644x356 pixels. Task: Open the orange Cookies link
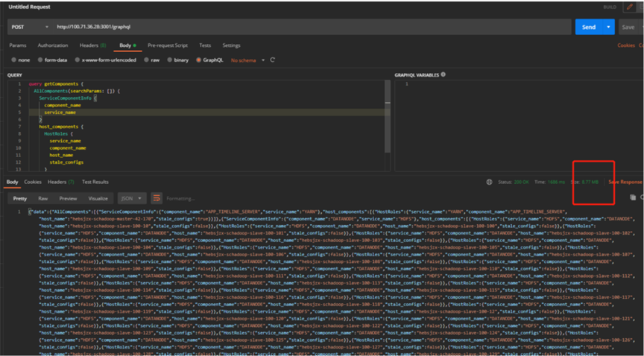(x=626, y=45)
